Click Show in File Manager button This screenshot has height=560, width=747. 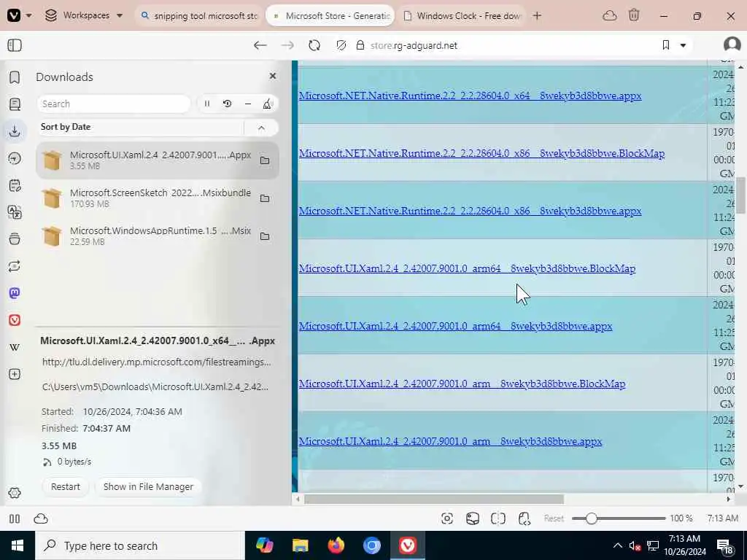coord(148,486)
